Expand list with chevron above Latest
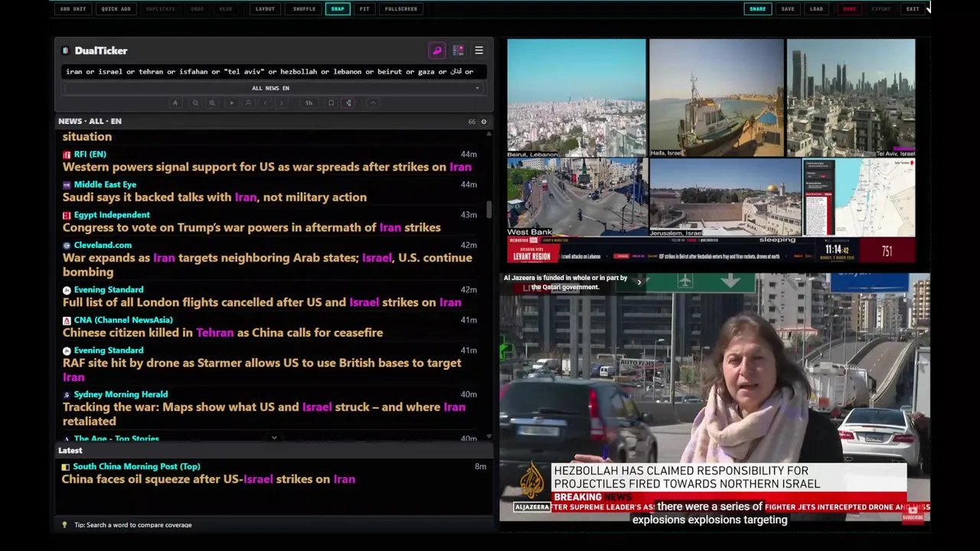The height and width of the screenshot is (551, 980). click(x=274, y=438)
